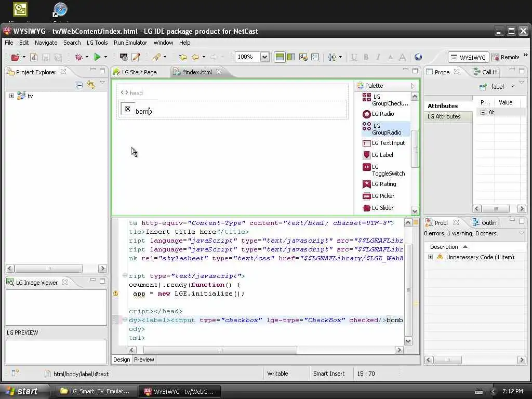Click Link with Editor icon in Project Explorer
The height and width of the screenshot is (399, 532).
click(90, 85)
